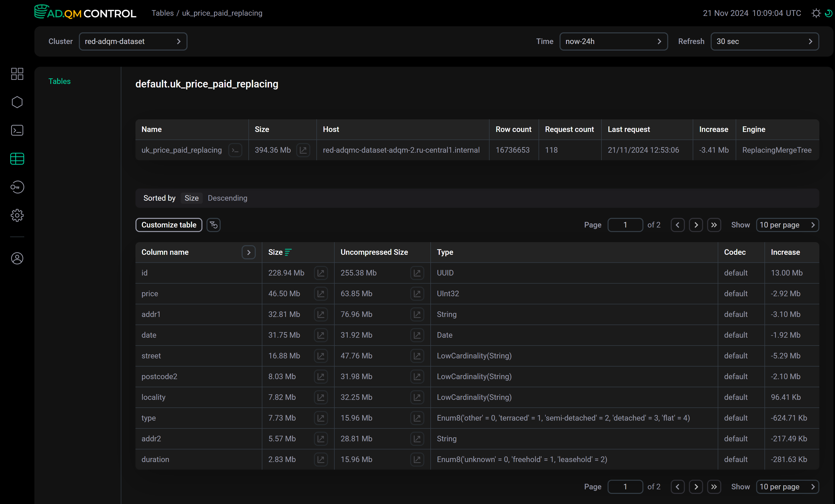The width and height of the screenshot is (835, 504).
Task: Click the reset table customization icon
Action: pyautogui.click(x=214, y=225)
